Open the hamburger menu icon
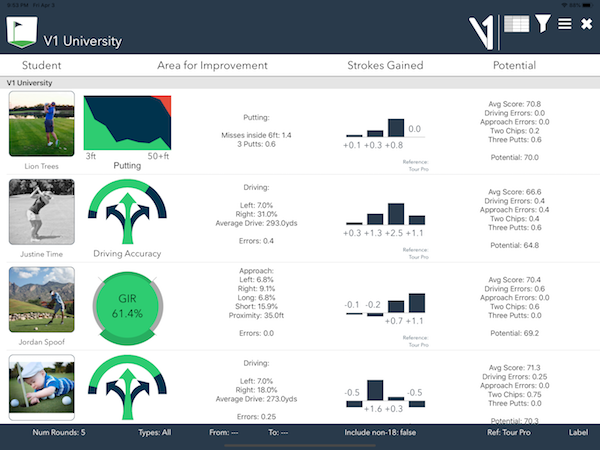 point(565,24)
